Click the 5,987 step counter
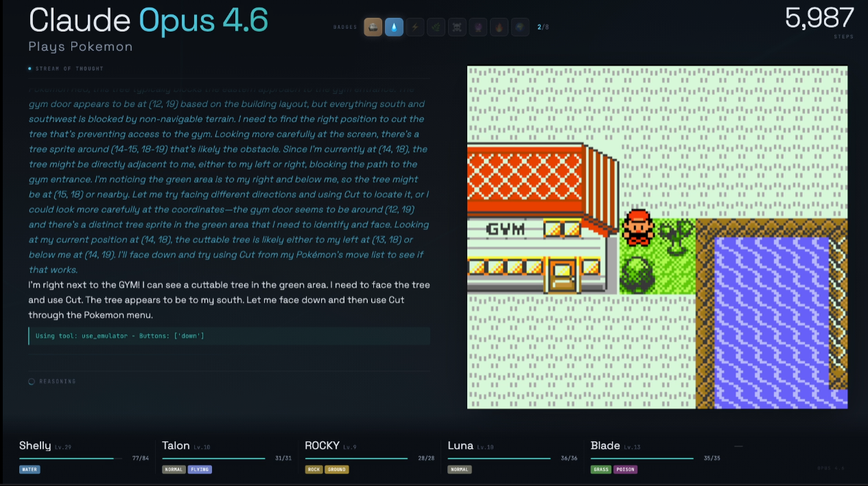The height and width of the screenshot is (486, 868). coord(819,19)
